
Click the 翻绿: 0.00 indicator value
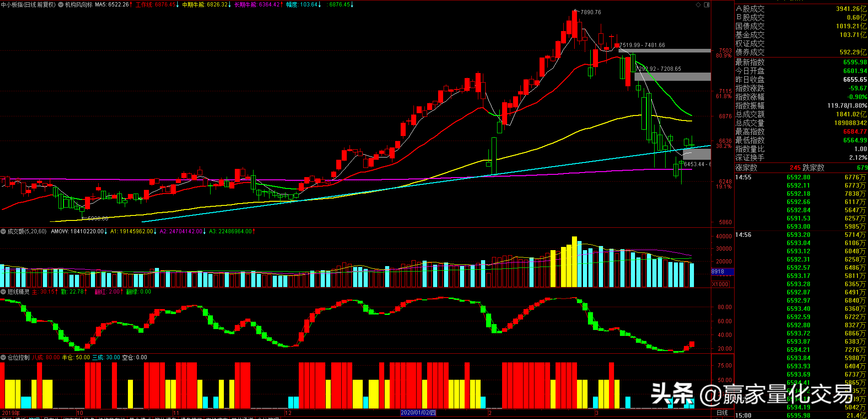pos(138,292)
